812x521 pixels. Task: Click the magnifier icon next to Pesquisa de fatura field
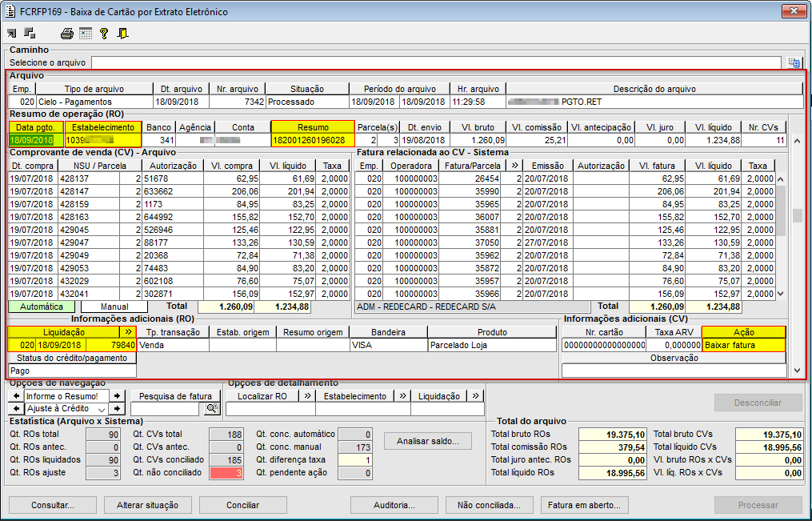point(212,409)
